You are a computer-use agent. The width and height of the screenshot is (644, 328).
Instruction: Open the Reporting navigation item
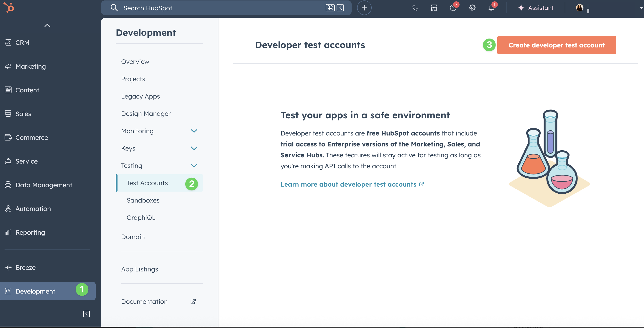30,232
